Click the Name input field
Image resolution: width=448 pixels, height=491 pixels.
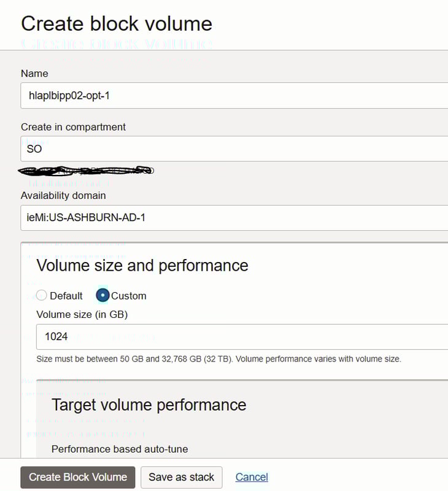233,96
